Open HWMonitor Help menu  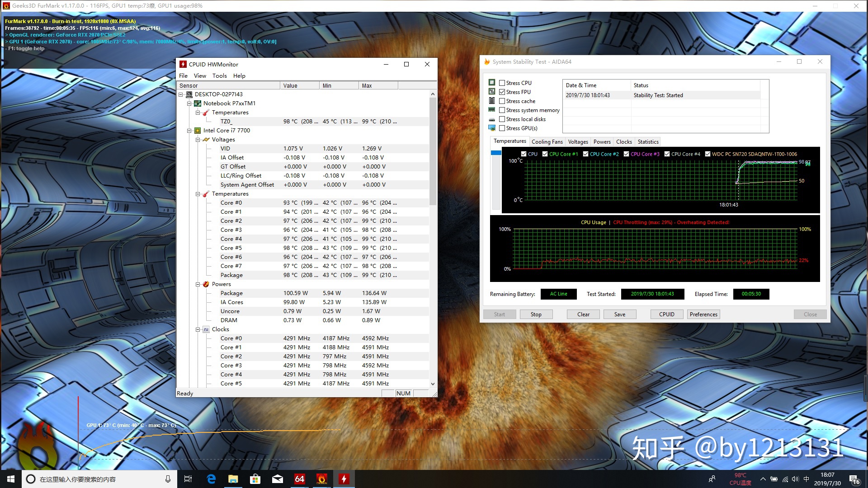pyautogui.click(x=239, y=76)
